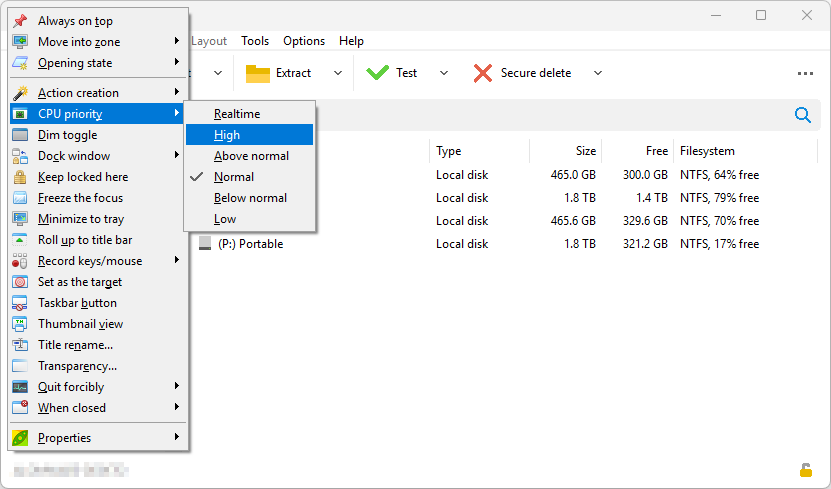The image size is (831, 489).
Task: Click the Keep locked here padlock icon
Action: pos(20,177)
